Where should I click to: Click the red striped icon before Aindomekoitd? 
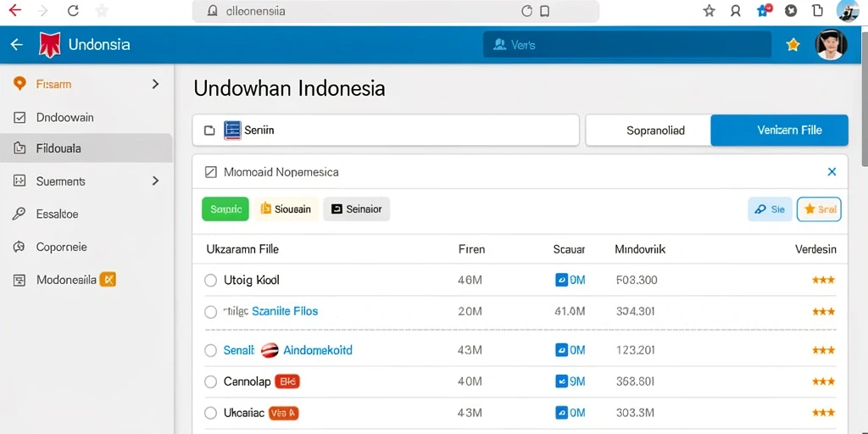269,350
